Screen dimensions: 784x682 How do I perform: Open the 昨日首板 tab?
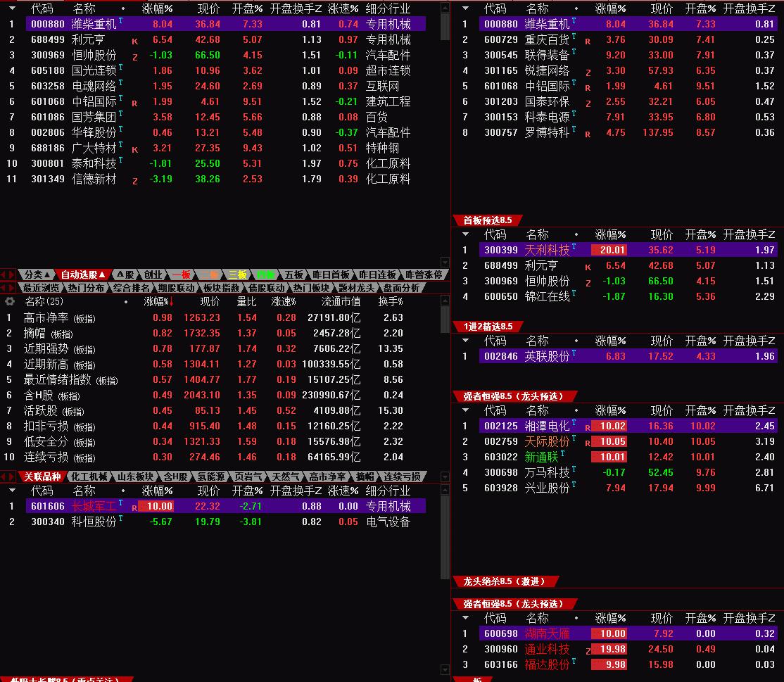tap(331, 274)
